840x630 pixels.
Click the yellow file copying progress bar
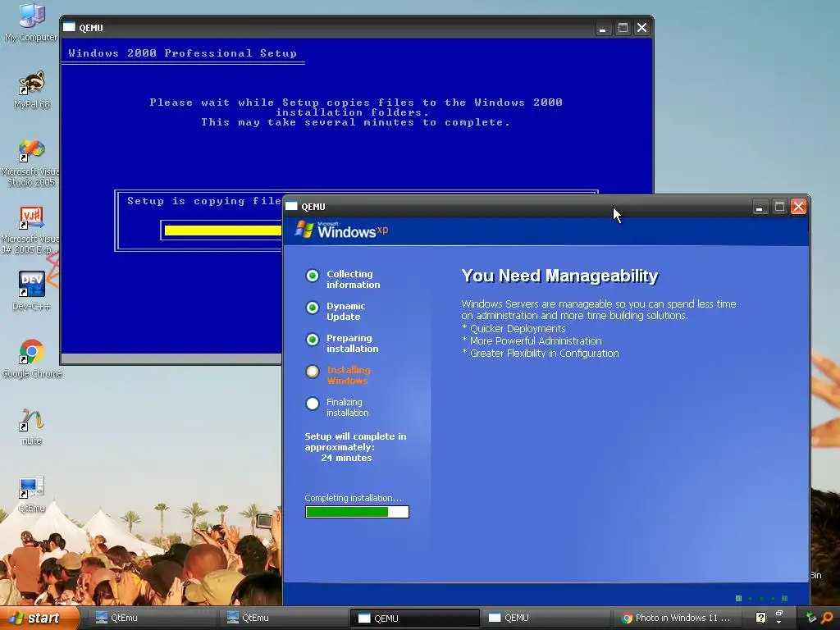coord(223,231)
